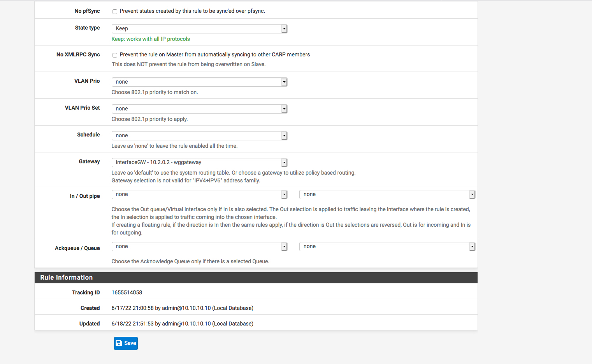Select the Tracking ID value 1655514058
The height and width of the screenshot is (364, 592).
[x=127, y=292]
